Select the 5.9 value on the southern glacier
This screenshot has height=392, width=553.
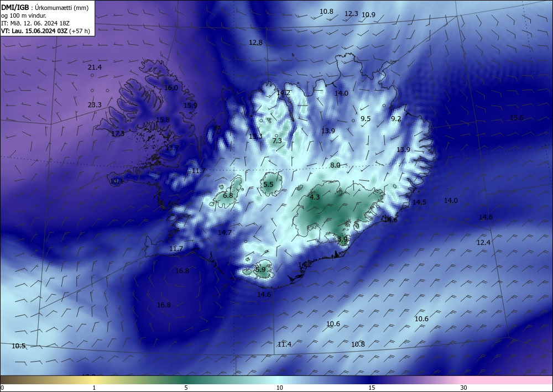[260, 269]
